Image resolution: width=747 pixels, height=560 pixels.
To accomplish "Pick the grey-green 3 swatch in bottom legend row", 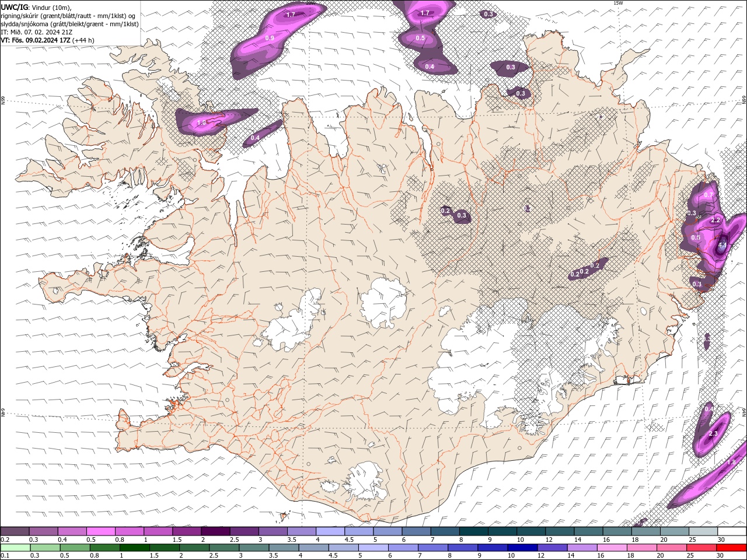I will (x=253, y=547).
